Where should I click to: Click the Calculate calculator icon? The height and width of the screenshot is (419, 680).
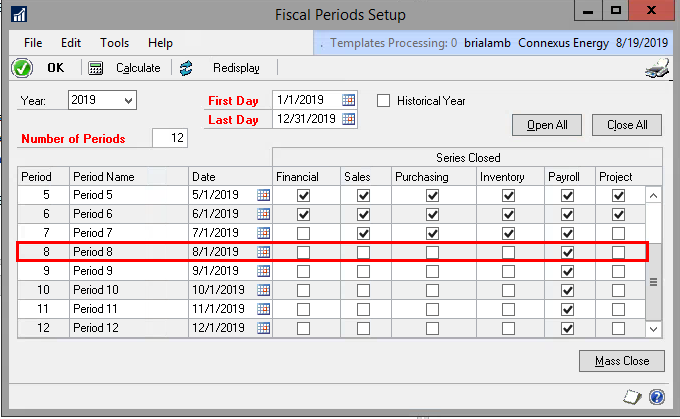click(x=96, y=68)
